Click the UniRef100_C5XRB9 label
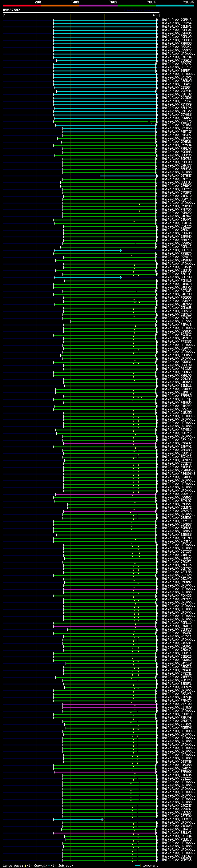The height and width of the screenshot is (868, 197). pyautogui.click(x=176, y=206)
